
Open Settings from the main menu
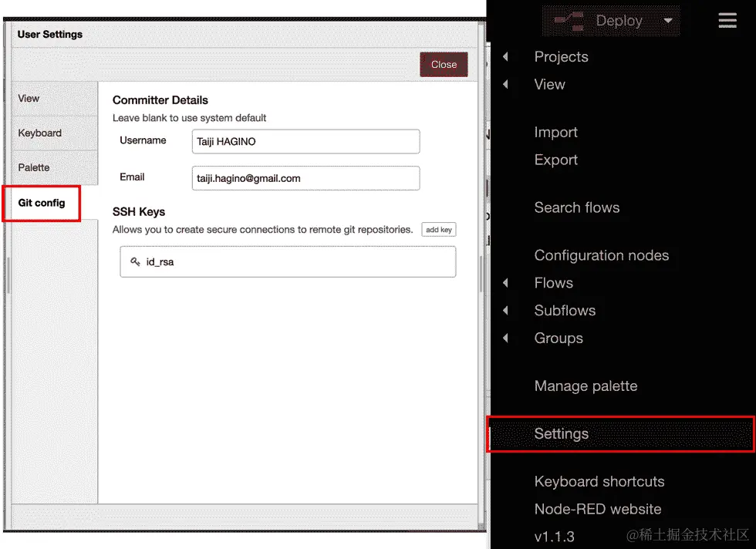(621, 434)
